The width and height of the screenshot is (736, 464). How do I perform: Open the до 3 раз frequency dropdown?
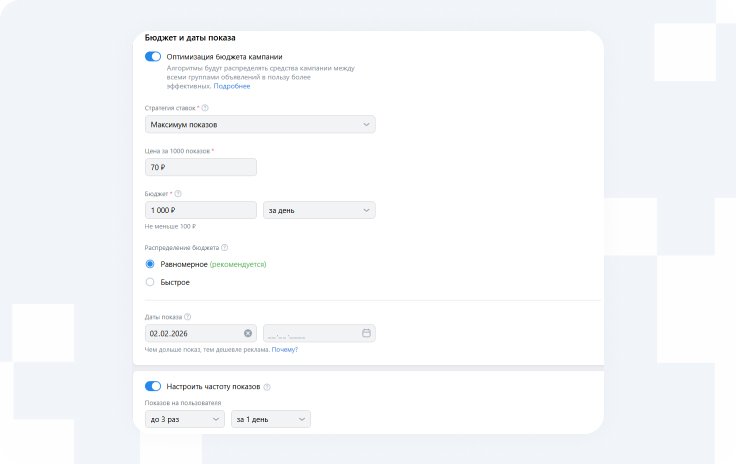185,420
